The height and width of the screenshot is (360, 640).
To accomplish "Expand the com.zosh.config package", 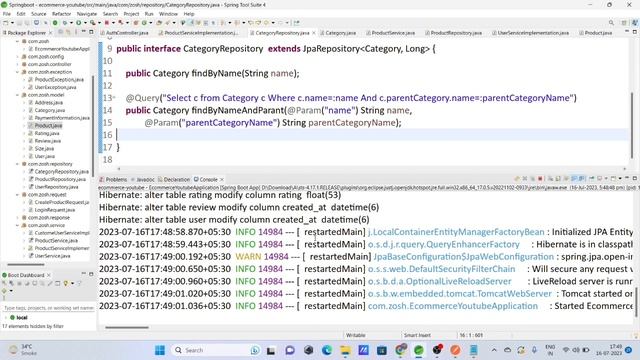I will 18,56.
